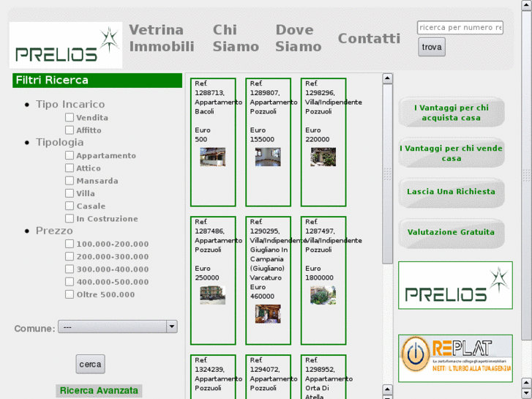
Task: Check the 400.000-500.000 price range
Action: tap(70, 282)
